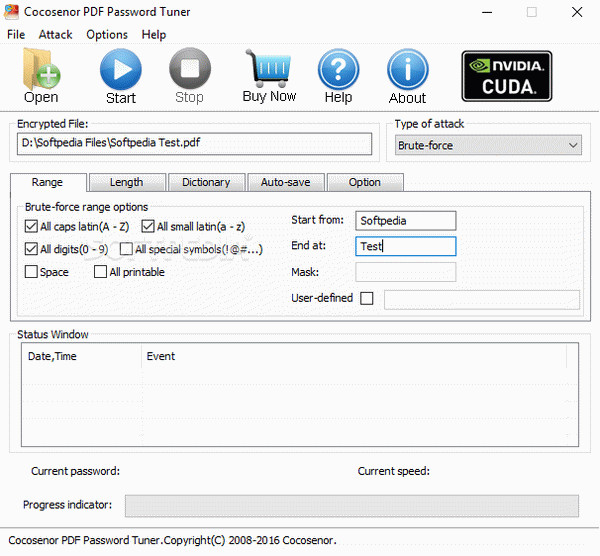Click the User-defined charset text field
600x556 pixels.
(x=482, y=299)
